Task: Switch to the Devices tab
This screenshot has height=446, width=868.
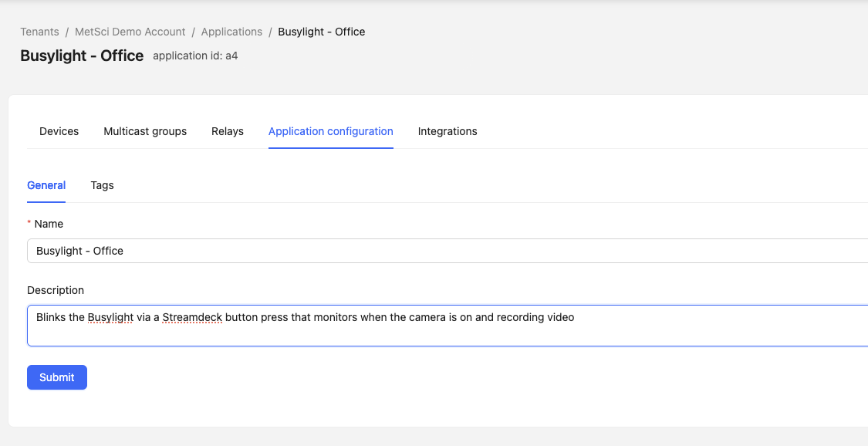Action: (59, 131)
